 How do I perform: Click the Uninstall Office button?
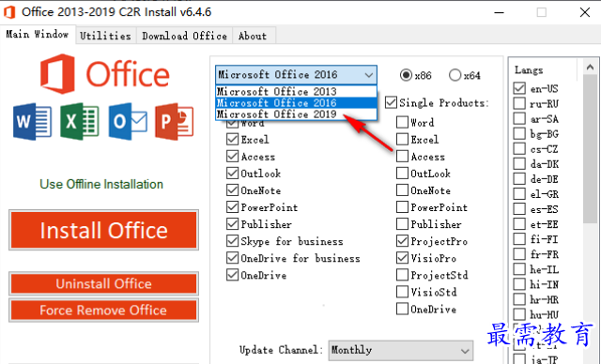(104, 283)
